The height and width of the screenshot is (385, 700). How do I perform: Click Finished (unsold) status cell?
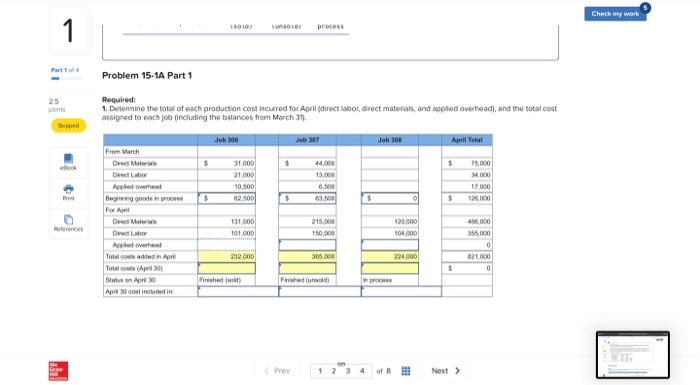pyautogui.click(x=308, y=280)
